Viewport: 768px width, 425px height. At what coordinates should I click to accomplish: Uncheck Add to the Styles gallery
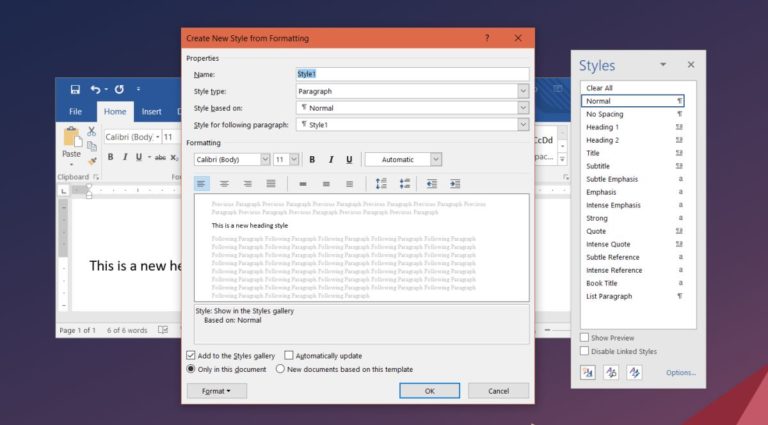click(x=191, y=355)
